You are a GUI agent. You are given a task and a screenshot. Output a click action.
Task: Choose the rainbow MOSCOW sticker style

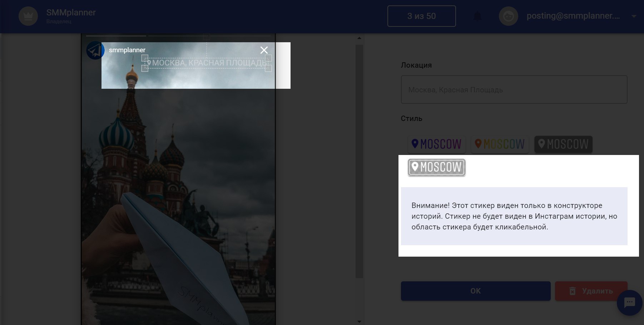click(500, 144)
